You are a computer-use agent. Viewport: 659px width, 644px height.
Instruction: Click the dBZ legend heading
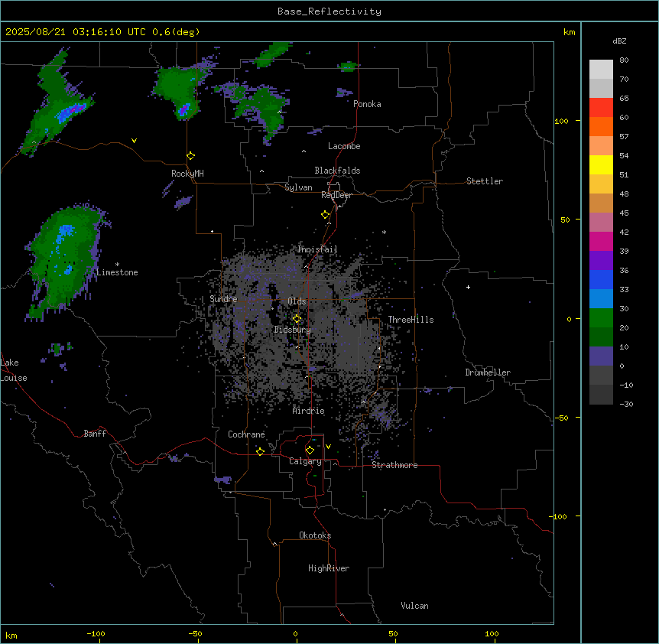click(619, 41)
